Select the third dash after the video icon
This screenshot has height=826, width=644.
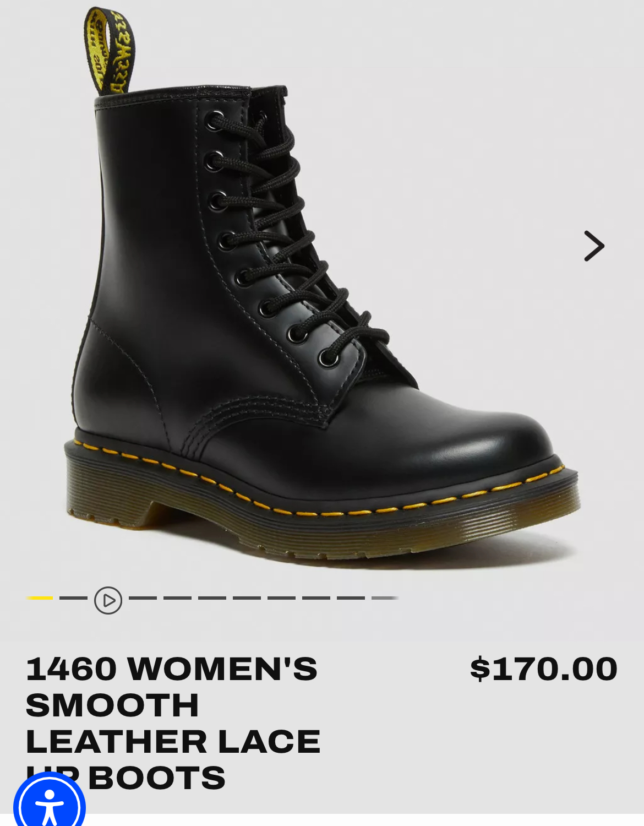click(212, 597)
